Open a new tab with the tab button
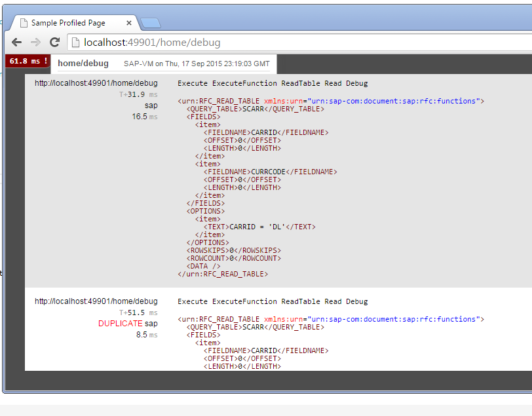 (x=151, y=23)
